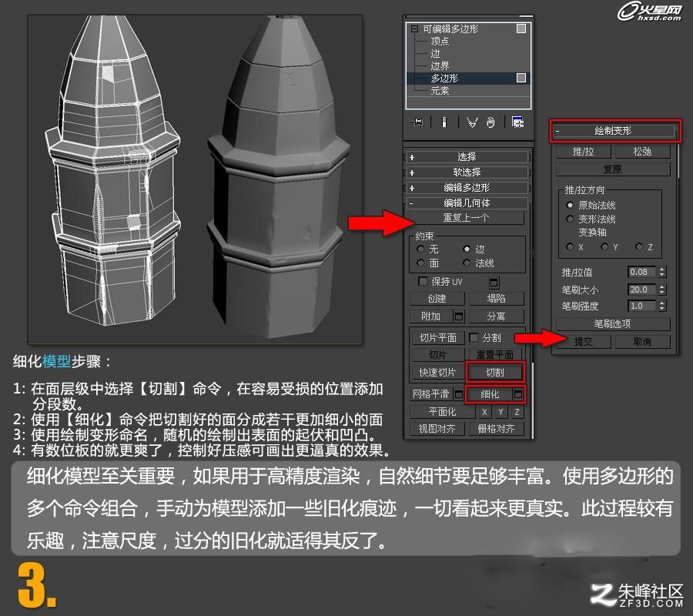The width and height of the screenshot is (693, 616).
Task: Select constraint 法线 radio button
Action: 467,263
